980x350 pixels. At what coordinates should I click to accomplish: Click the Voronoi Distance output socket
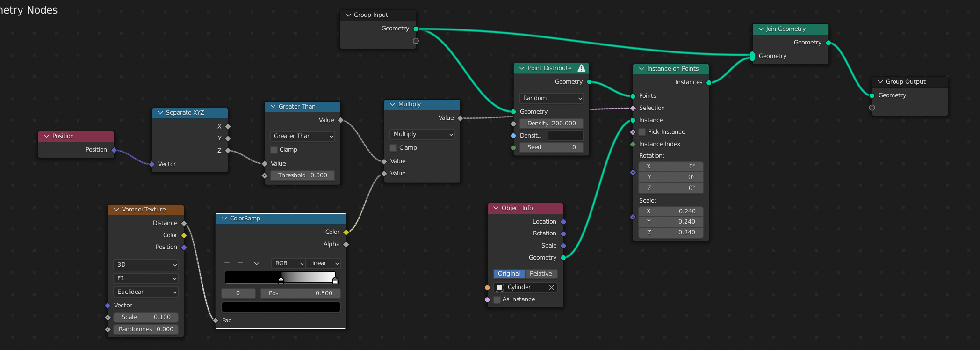click(184, 223)
